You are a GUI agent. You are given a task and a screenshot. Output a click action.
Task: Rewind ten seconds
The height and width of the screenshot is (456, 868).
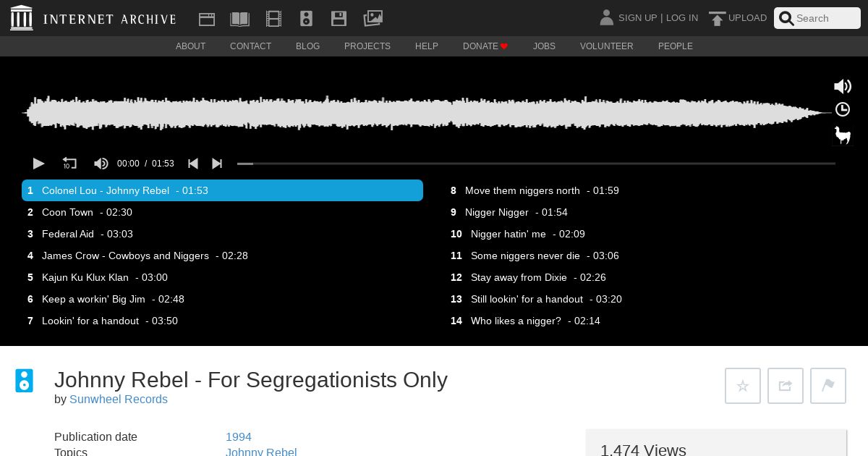tap(69, 164)
